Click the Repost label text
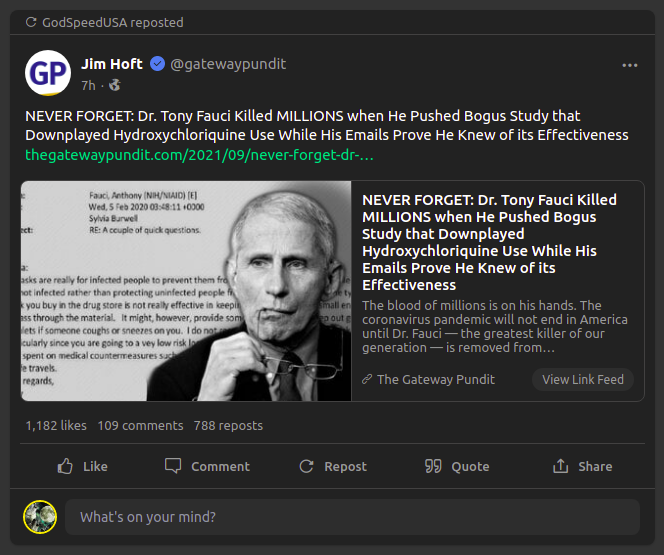Screen dimensions: 664x555 click(x=345, y=467)
